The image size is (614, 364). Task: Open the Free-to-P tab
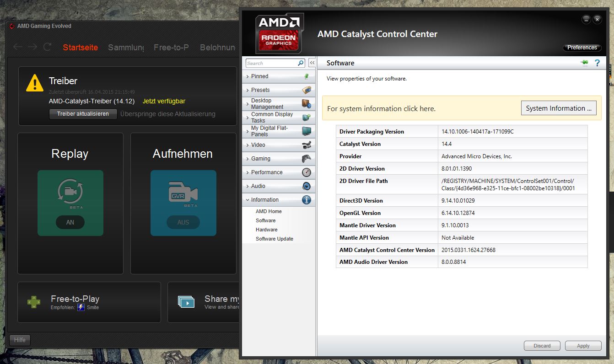(172, 48)
